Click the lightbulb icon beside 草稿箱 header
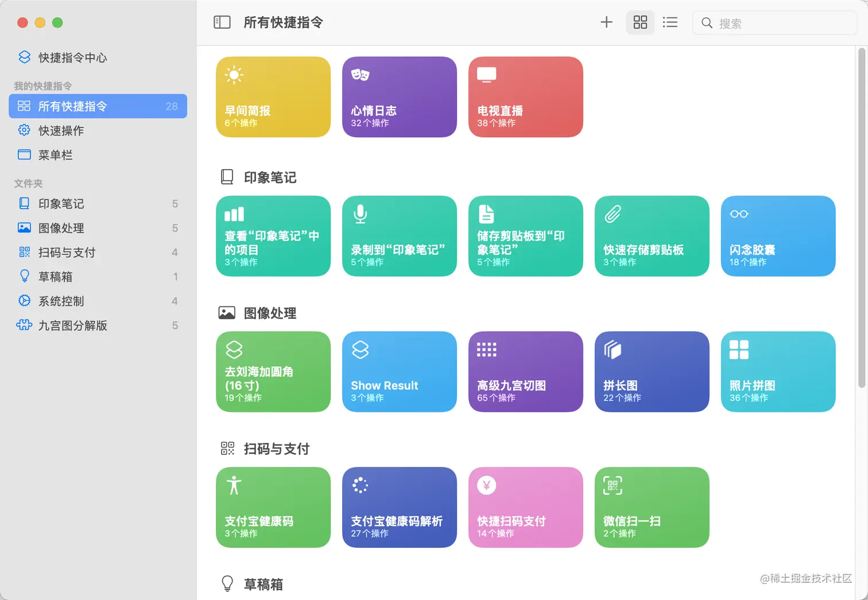This screenshot has height=600, width=868. click(227, 583)
